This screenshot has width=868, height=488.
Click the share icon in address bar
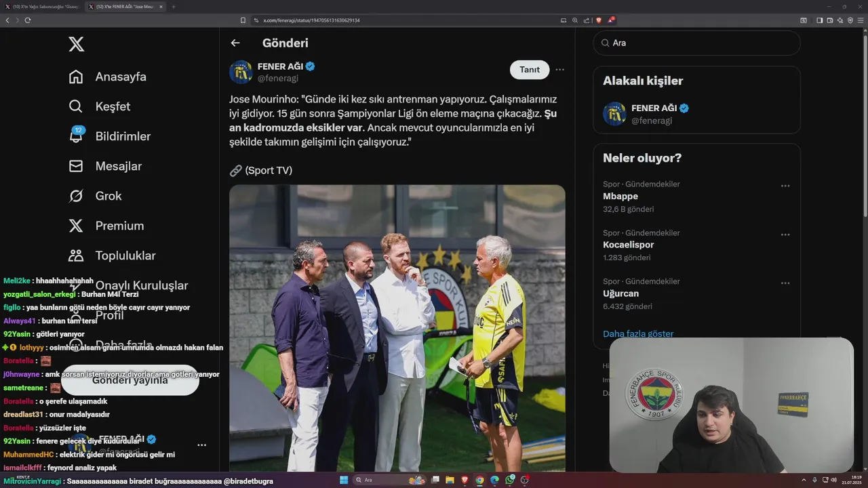(x=585, y=20)
